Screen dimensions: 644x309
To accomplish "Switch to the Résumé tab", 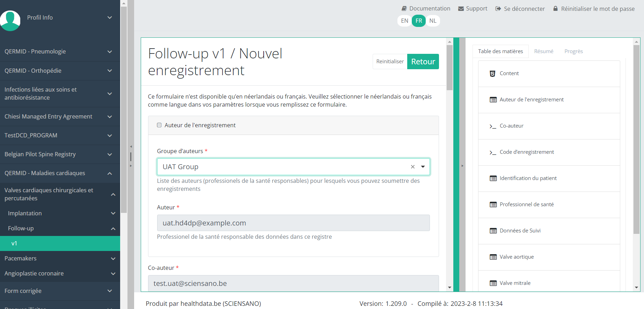I will [543, 51].
